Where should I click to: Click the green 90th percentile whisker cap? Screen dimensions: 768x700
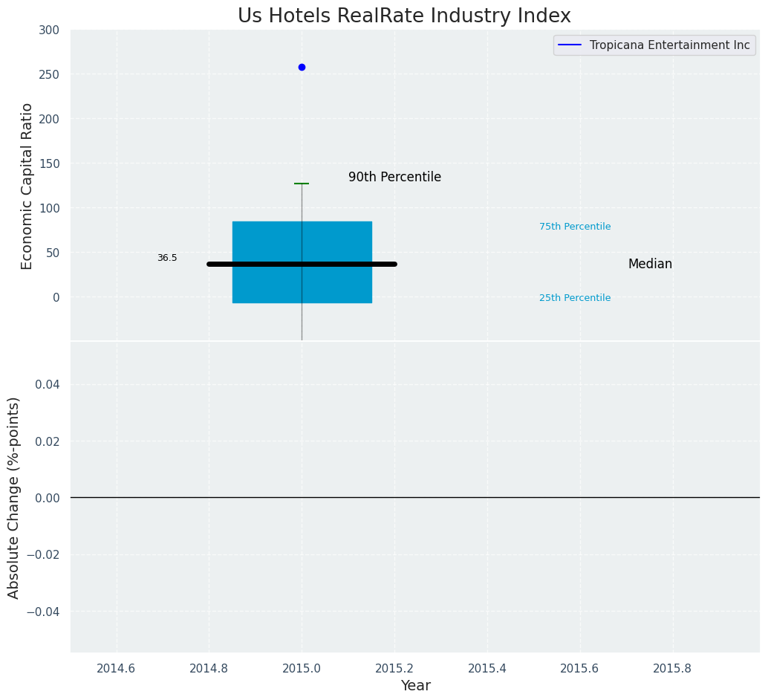tap(302, 184)
